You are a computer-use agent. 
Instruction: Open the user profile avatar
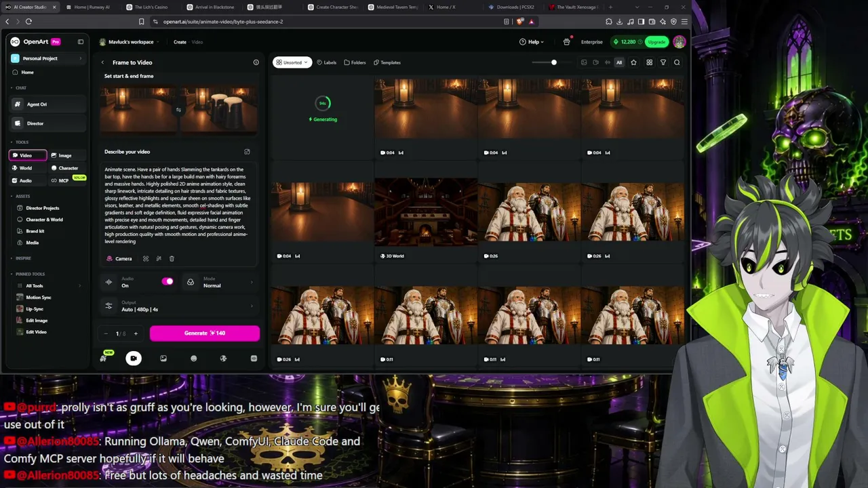[679, 42]
